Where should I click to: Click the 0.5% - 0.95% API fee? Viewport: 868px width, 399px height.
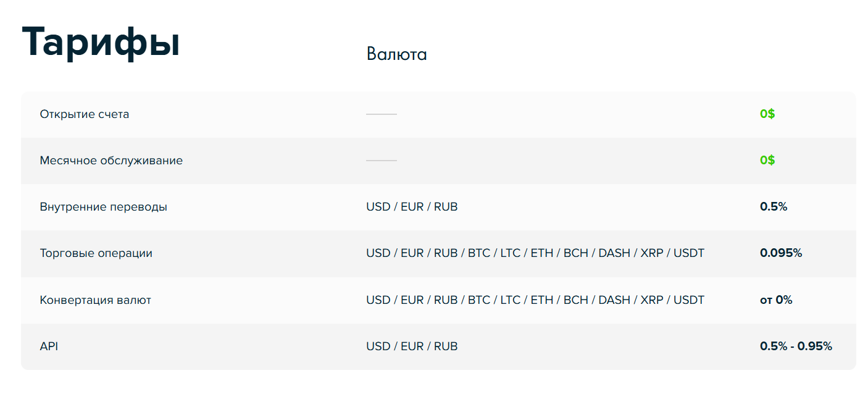pos(796,346)
